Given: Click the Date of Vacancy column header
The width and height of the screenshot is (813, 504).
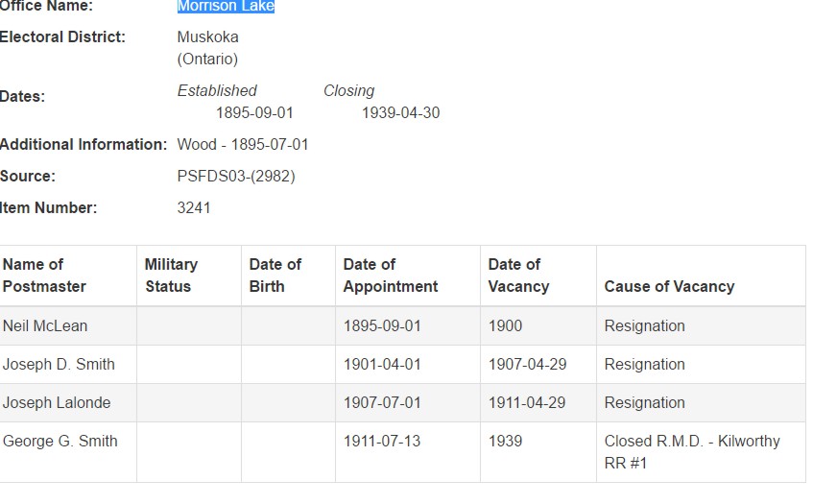Looking at the screenshot, I should (x=518, y=276).
